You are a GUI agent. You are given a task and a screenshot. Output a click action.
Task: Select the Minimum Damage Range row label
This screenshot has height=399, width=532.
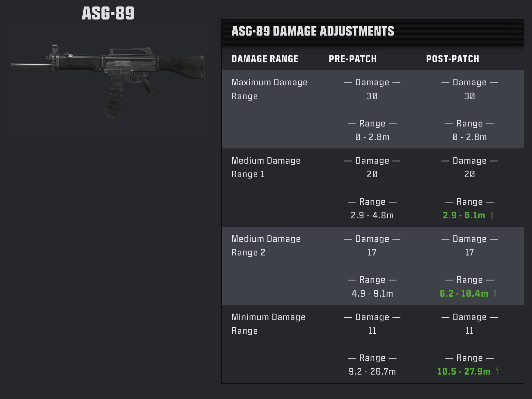pos(268,324)
